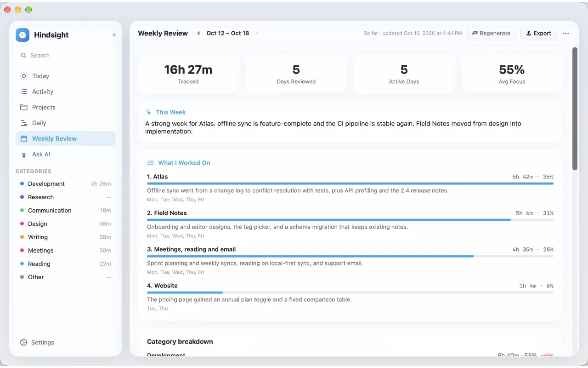Click the 5 Active Days card

(404, 74)
